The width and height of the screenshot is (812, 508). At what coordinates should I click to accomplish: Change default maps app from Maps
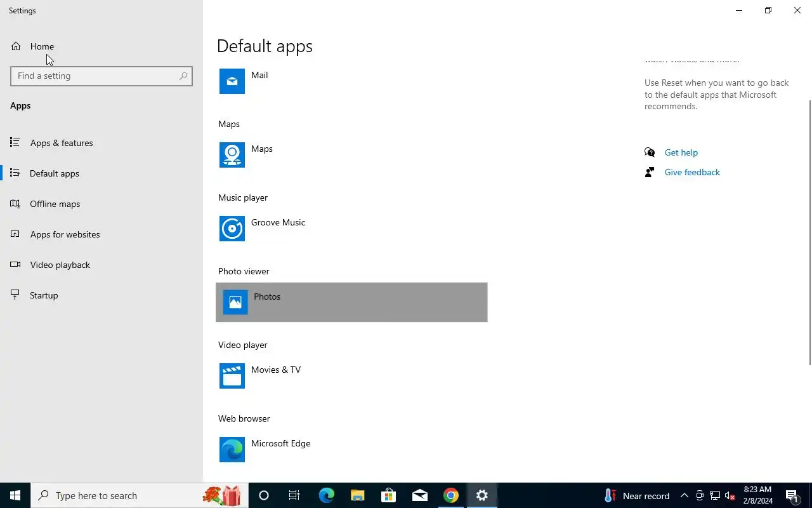point(351,155)
